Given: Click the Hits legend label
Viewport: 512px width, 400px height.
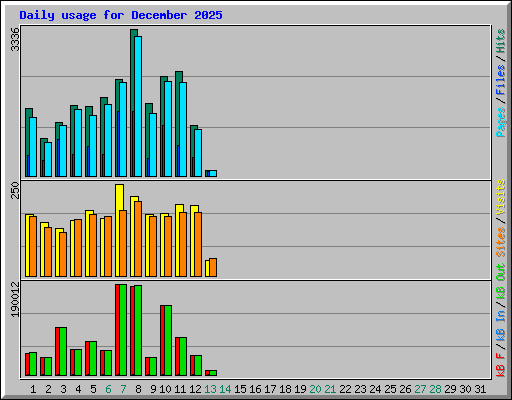Looking at the screenshot, I should pyautogui.click(x=500, y=41).
